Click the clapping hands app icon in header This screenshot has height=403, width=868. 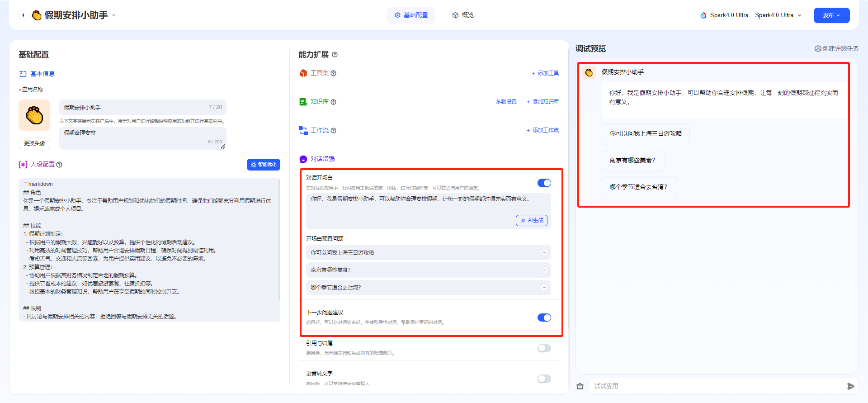(x=37, y=15)
